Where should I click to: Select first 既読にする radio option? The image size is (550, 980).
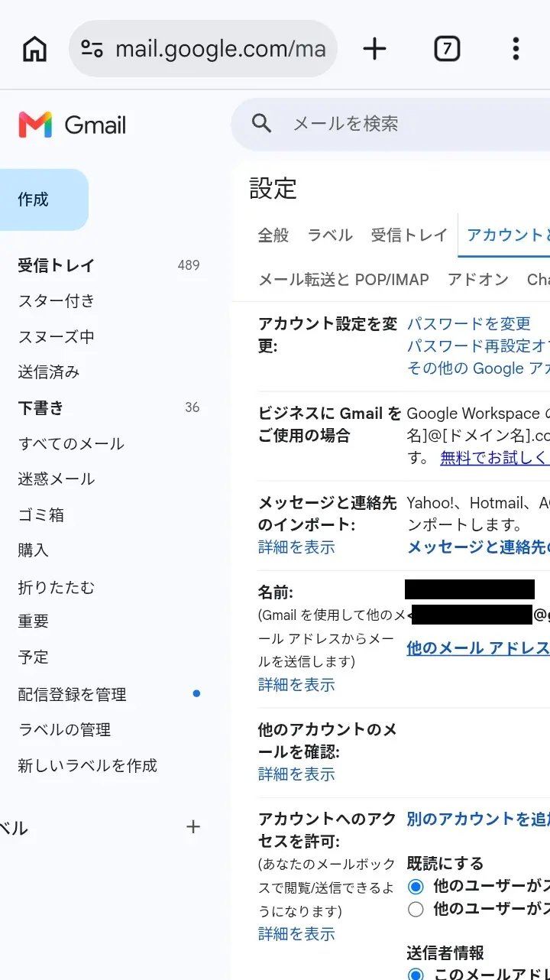tap(416, 887)
